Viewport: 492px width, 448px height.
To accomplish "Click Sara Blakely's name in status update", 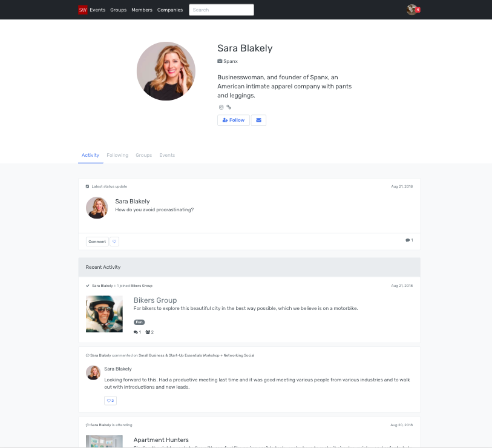I will (x=133, y=201).
